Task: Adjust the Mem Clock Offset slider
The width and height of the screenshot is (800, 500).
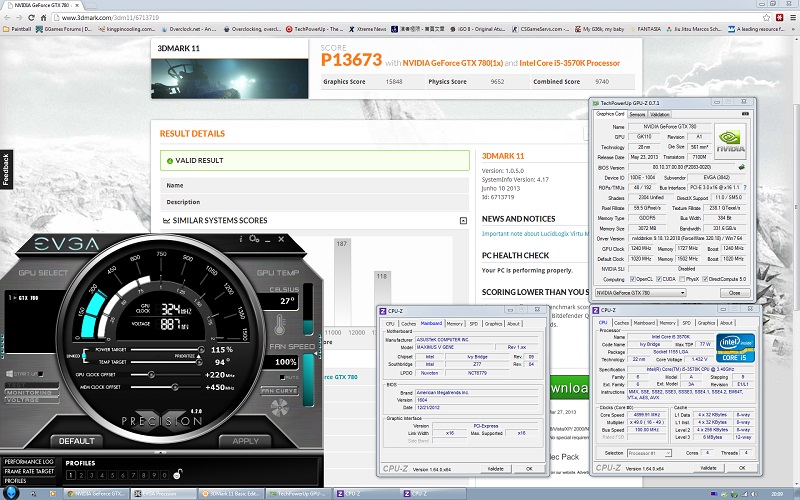Action: pyautogui.click(x=175, y=387)
